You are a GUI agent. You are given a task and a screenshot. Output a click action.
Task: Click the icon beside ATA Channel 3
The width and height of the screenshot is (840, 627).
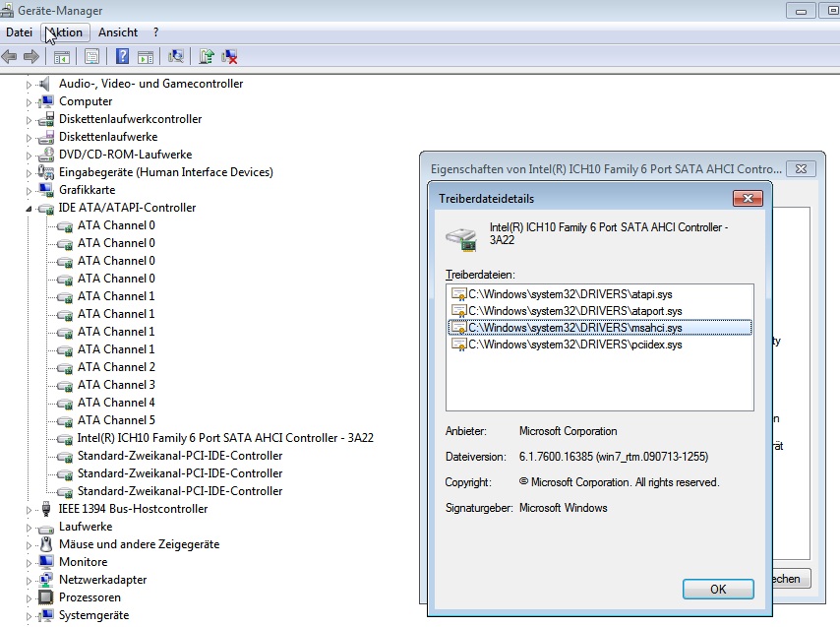pos(65,386)
